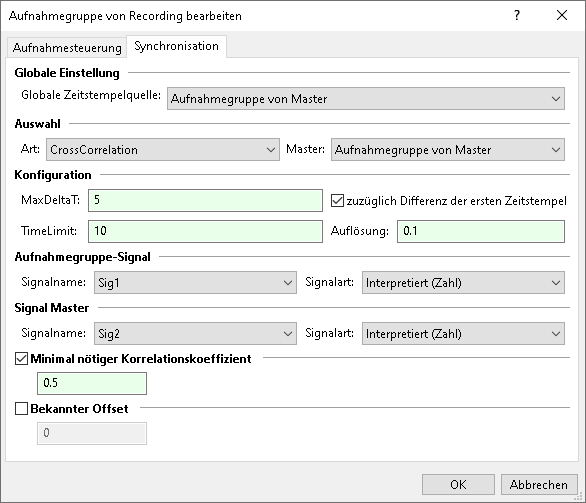The height and width of the screenshot is (503, 586).
Task: Open the Master dropdown in Auswahl
Action: tap(448, 150)
